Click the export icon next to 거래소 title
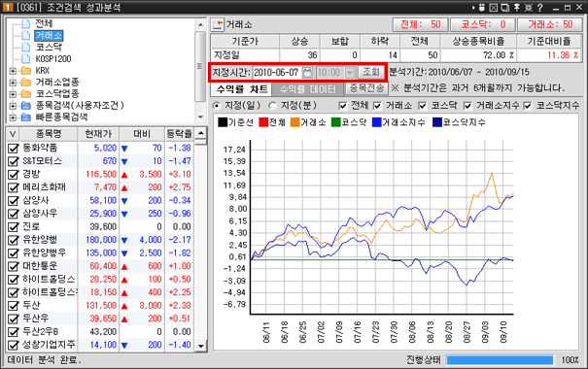This screenshot has width=588, height=369. tap(218, 24)
